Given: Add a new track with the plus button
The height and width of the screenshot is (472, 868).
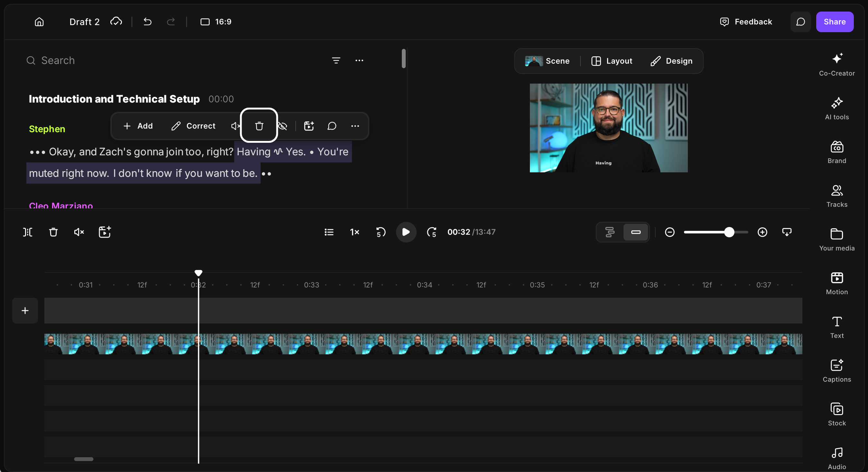Looking at the screenshot, I should click(x=25, y=310).
